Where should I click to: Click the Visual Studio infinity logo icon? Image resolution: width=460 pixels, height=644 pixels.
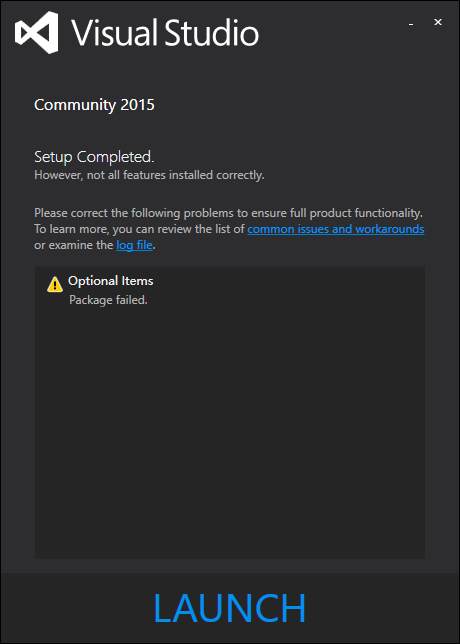pyautogui.click(x=37, y=32)
